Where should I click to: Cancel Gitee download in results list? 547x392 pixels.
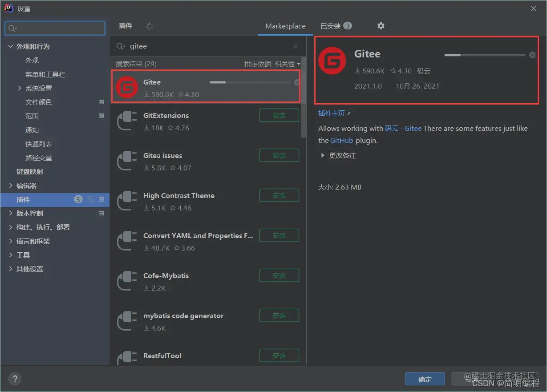click(x=297, y=82)
